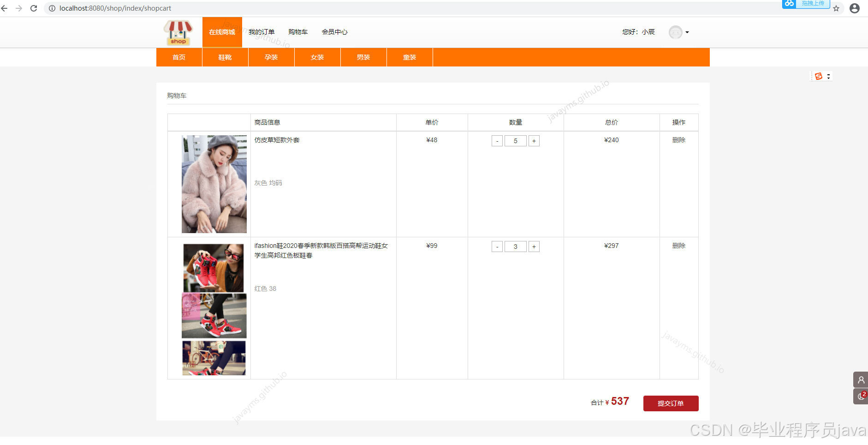This screenshot has width=868, height=445.
Task: Click the browser back arrow
Action: click(x=4, y=8)
